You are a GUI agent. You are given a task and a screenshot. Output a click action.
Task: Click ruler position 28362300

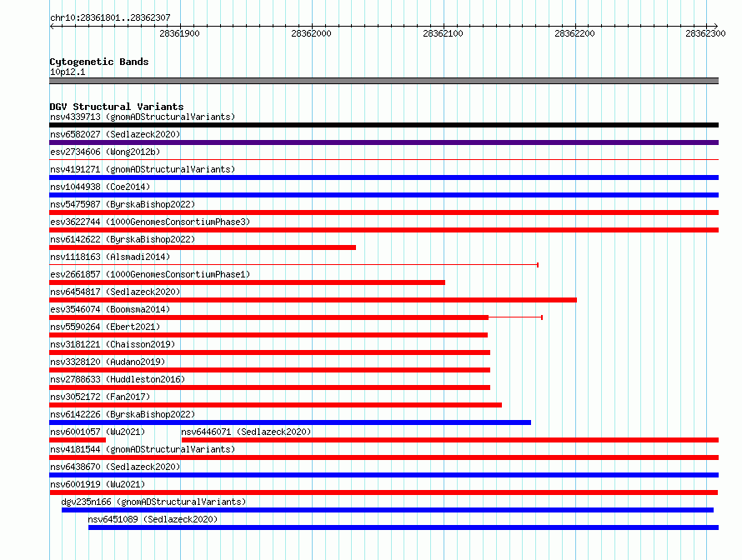705,33
